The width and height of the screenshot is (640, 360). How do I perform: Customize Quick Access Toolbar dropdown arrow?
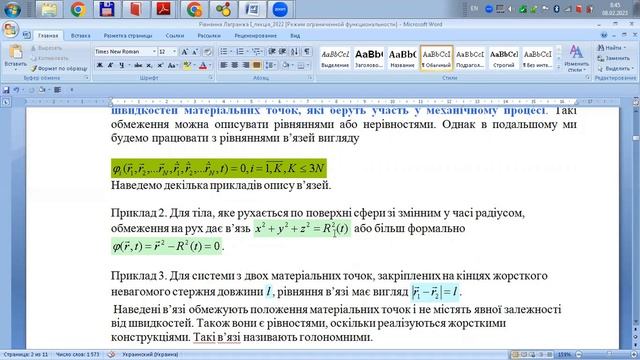point(72,90)
